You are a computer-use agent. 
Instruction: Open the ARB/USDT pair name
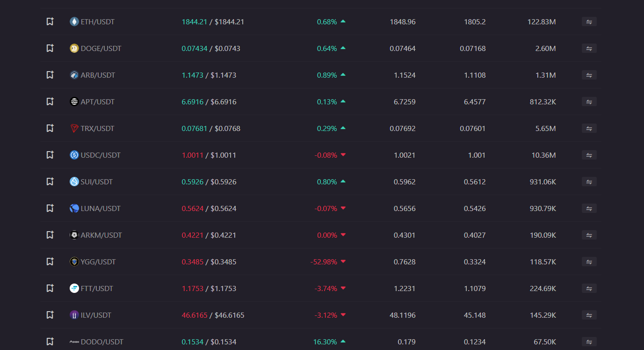click(x=98, y=75)
